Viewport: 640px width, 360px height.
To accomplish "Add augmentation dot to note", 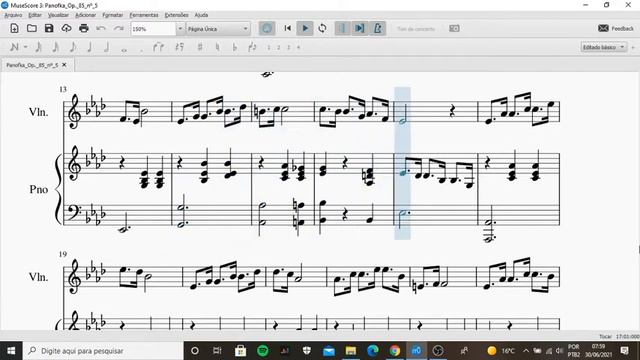I will click(141, 49).
